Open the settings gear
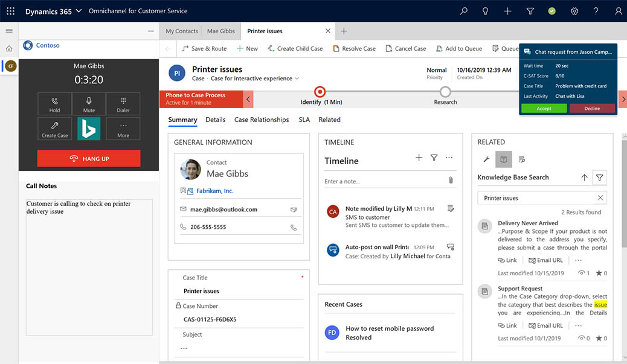Viewport: 627px width, 364px height. click(x=574, y=11)
